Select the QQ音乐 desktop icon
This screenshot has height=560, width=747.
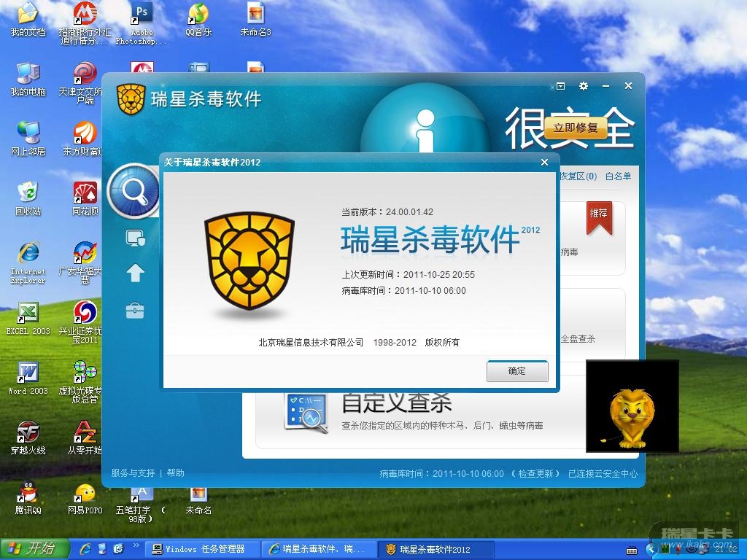(198, 20)
